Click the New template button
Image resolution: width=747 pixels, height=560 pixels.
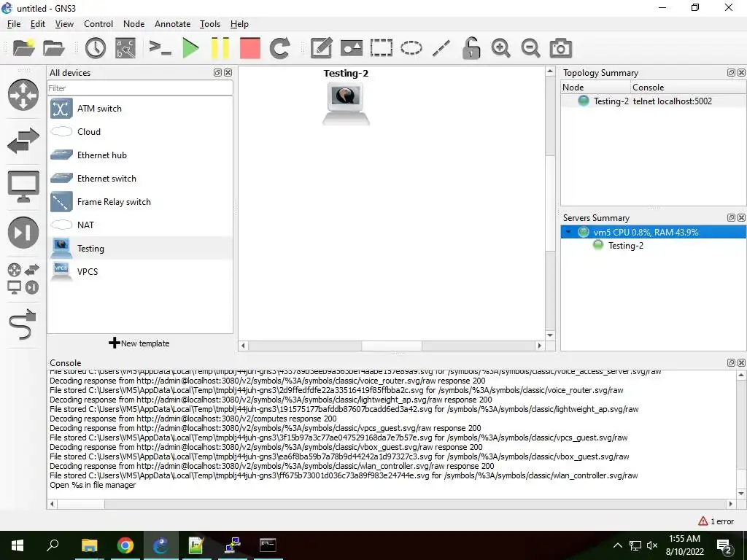click(x=139, y=343)
